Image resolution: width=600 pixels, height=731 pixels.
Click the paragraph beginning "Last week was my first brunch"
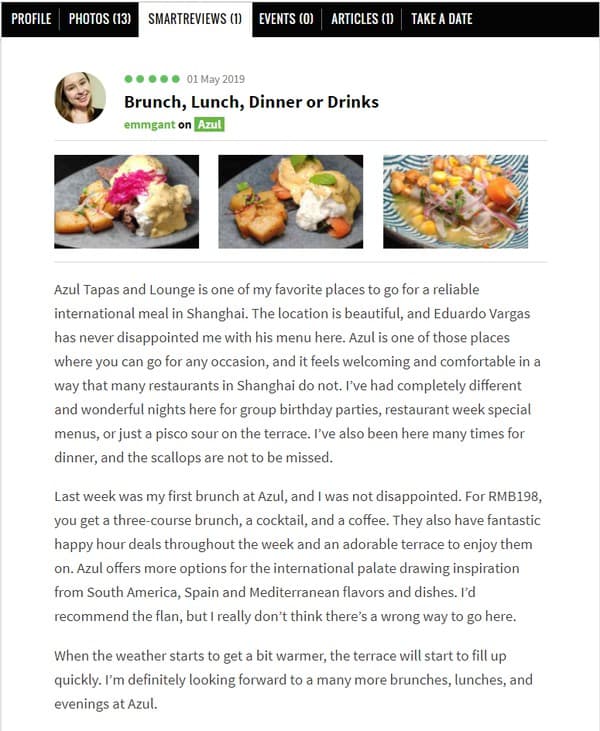pyautogui.click(x=299, y=549)
